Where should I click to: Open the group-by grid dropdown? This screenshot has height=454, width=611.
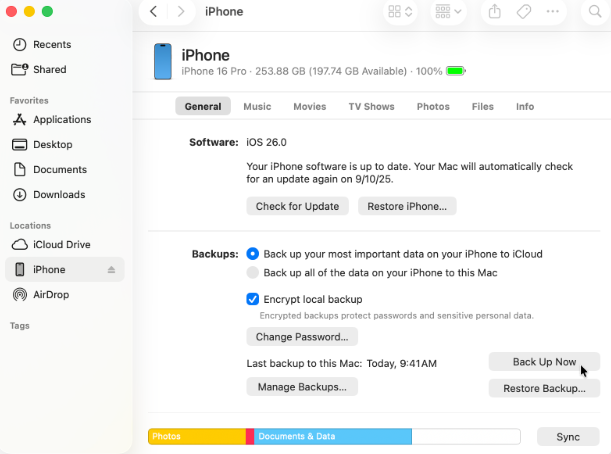click(x=448, y=12)
